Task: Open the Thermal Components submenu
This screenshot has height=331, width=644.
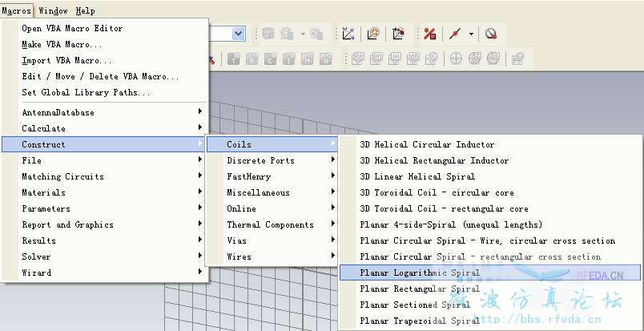Action: (x=272, y=224)
